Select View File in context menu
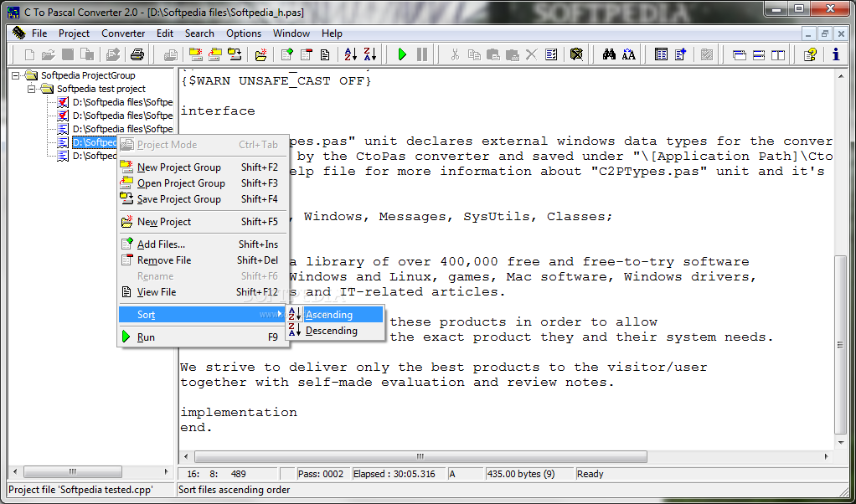Image resolution: width=856 pixels, height=504 pixels. (x=202, y=292)
